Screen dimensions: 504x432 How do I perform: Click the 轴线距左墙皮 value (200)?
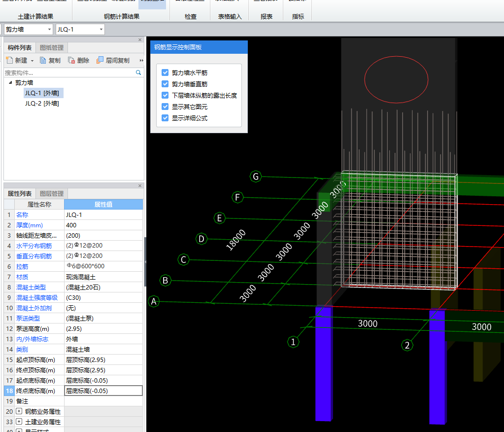click(x=103, y=235)
